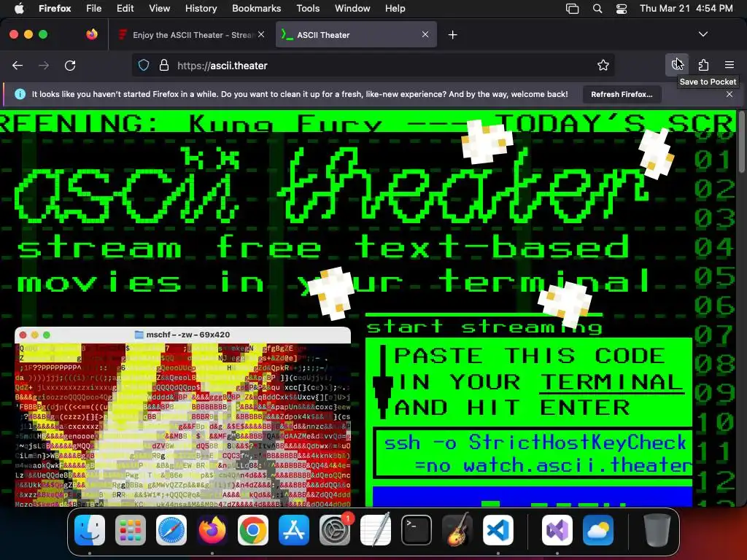
Task: Open Visual Studio from the Dock
Action: tap(557, 530)
